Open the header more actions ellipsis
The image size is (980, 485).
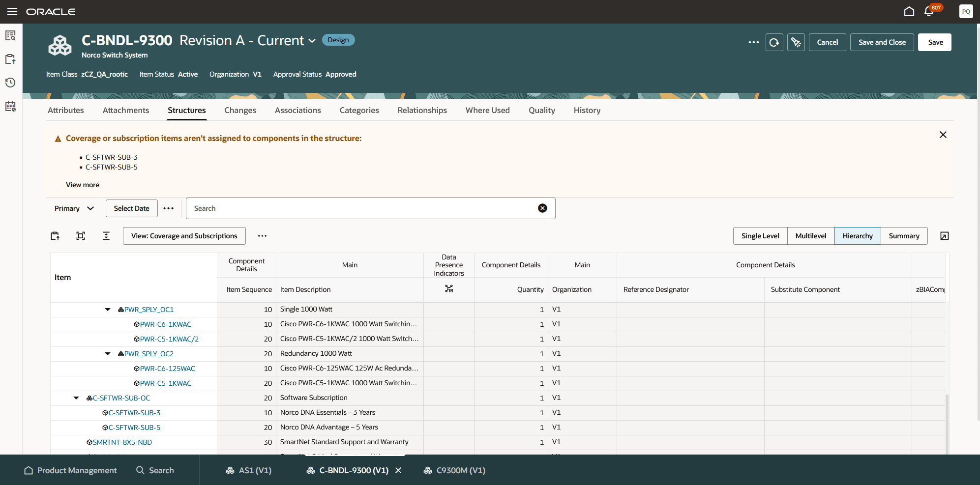coord(753,42)
